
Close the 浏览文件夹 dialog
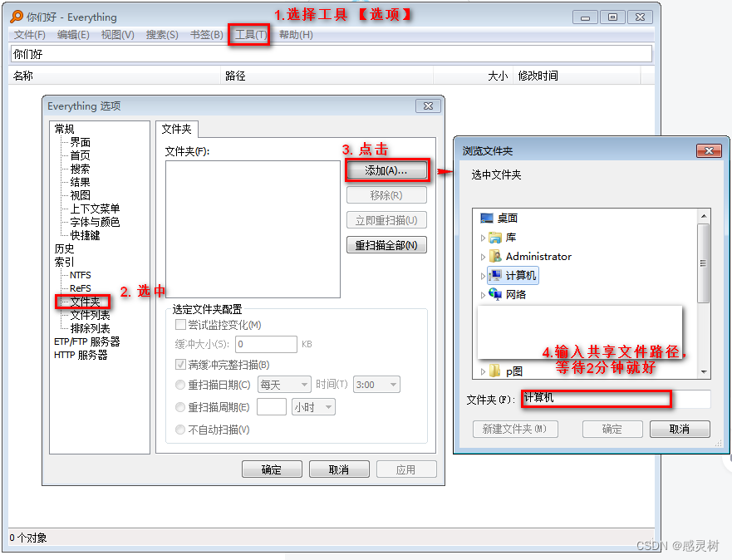(x=709, y=150)
